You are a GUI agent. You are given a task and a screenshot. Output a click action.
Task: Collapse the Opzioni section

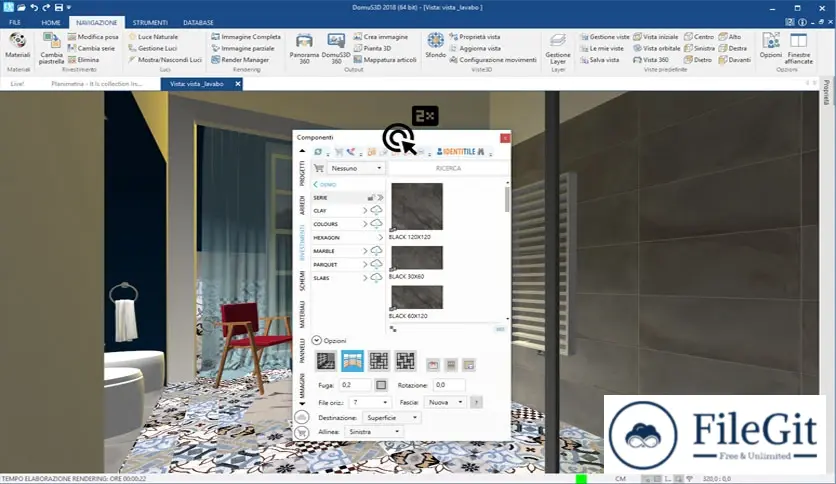tap(317, 340)
